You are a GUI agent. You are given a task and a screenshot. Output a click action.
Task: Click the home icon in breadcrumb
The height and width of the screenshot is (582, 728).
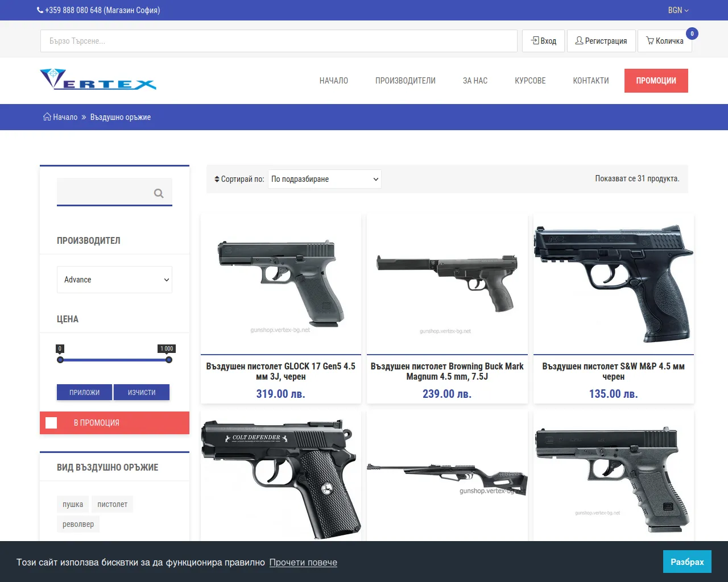pos(47,117)
